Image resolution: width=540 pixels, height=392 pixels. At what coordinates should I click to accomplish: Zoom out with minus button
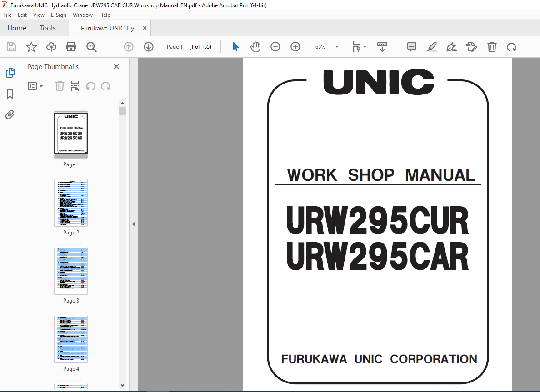click(x=275, y=47)
